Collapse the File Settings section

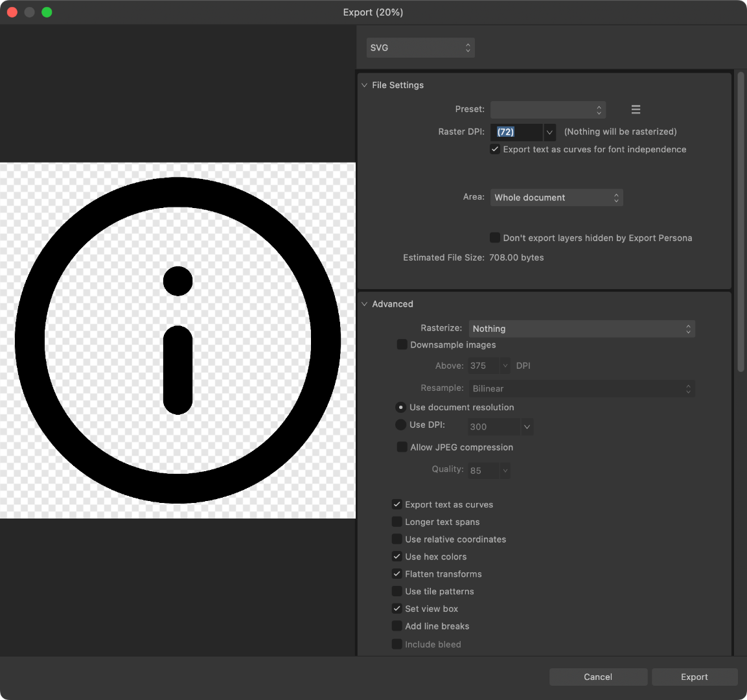pyautogui.click(x=364, y=85)
